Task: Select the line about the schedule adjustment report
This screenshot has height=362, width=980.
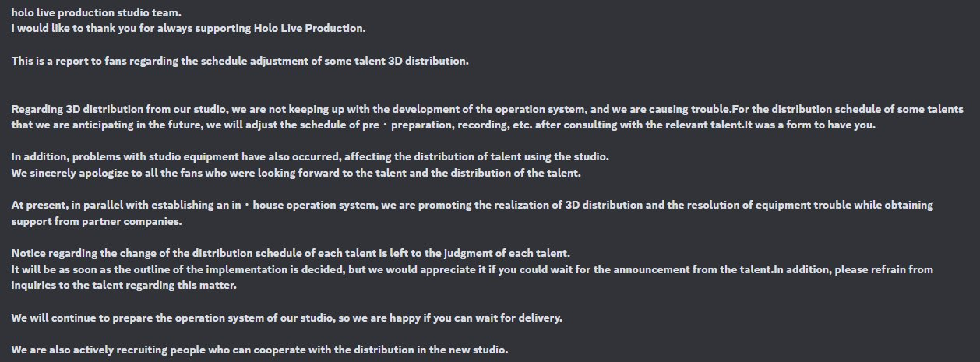Action: pos(240,61)
